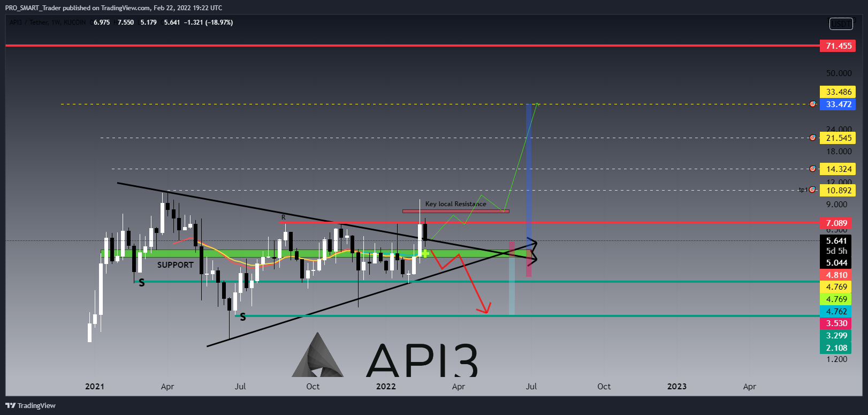Click the Apr label after 2023

[x=750, y=387]
